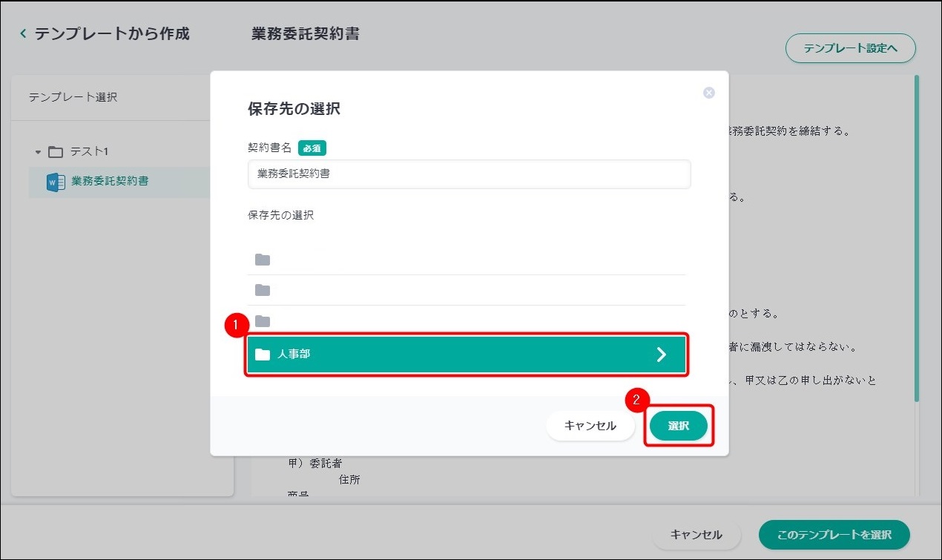The width and height of the screenshot is (942, 560).
Task: Click the bottom bar キャンセル button
Action: pyautogui.click(x=696, y=535)
